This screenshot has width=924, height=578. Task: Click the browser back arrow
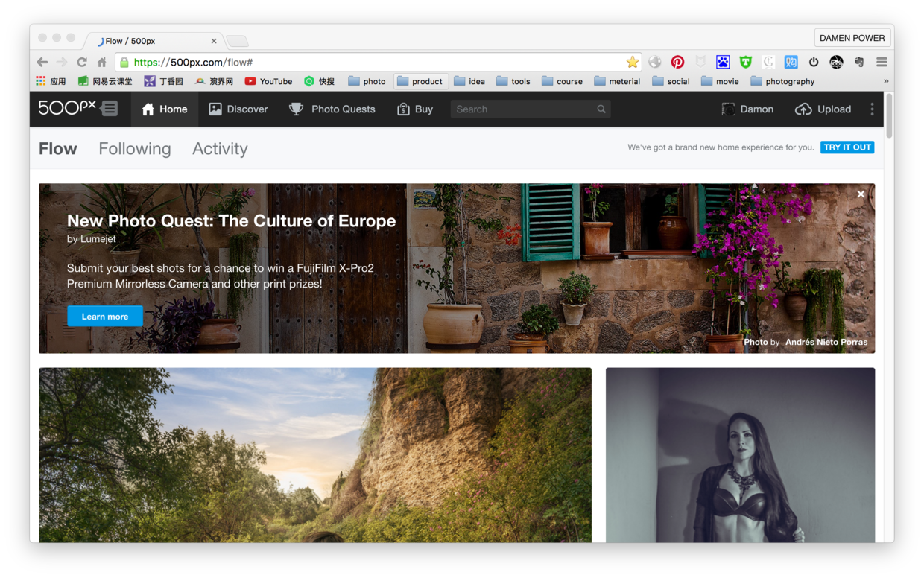click(x=42, y=62)
